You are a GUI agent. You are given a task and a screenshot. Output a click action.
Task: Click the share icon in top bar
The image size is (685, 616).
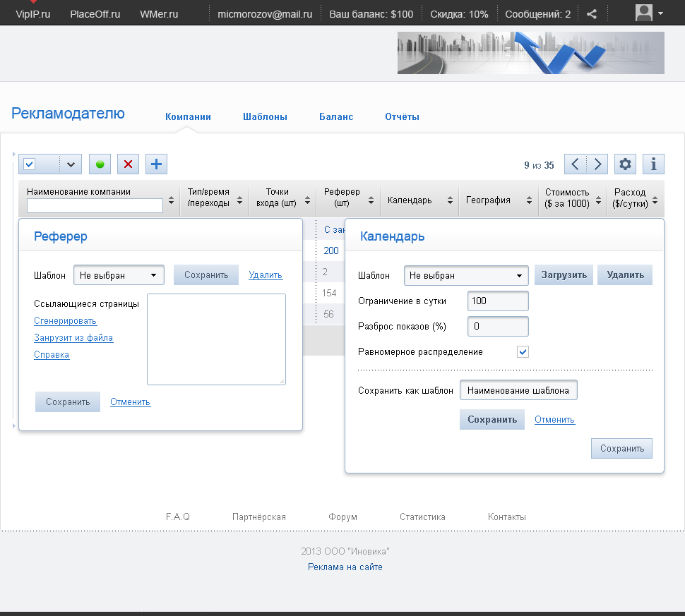[x=592, y=14]
